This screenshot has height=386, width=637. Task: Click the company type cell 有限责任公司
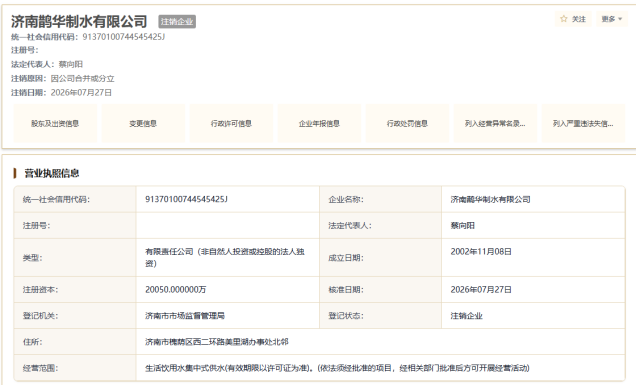[228, 258]
